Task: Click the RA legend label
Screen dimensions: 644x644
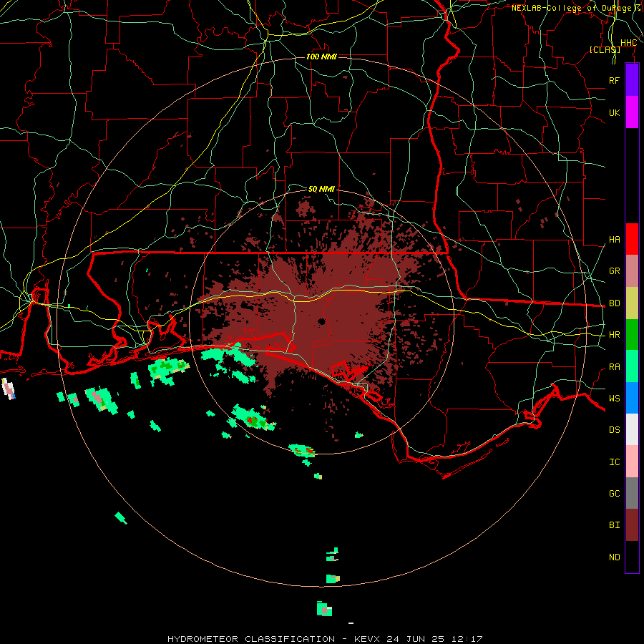Action: click(615, 367)
